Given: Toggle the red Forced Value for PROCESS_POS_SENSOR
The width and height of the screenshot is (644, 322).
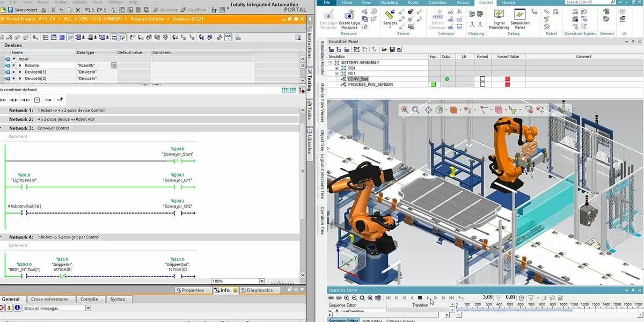Looking at the screenshot, I should pos(507,84).
